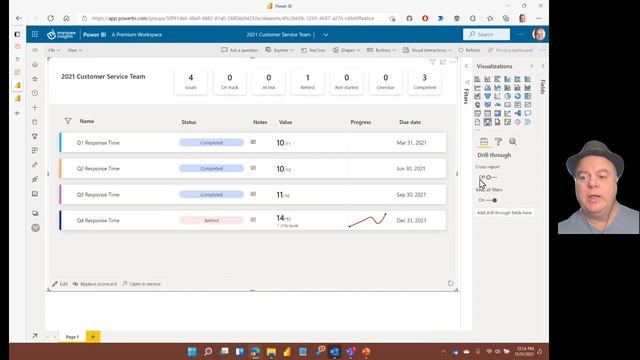Open the Analytics magnifier tab
The image size is (640, 360).
[x=513, y=142]
